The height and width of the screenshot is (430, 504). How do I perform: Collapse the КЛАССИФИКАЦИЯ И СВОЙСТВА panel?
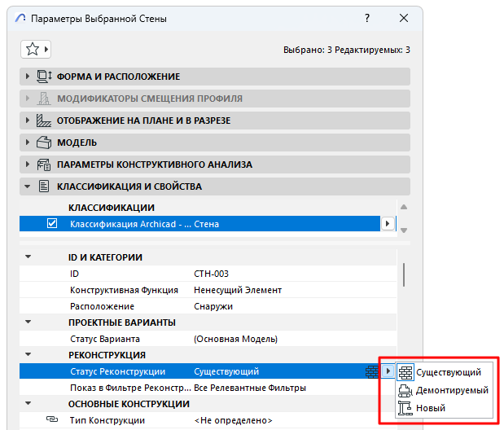[28, 186]
